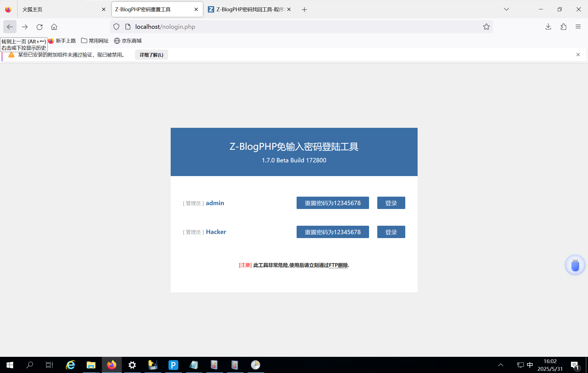Open the downloads panel icon

[548, 27]
